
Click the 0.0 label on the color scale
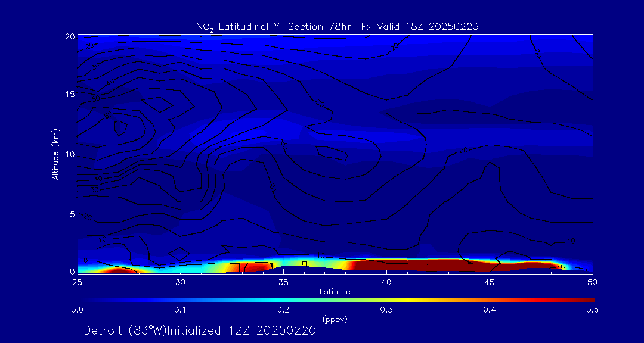click(77, 309)
